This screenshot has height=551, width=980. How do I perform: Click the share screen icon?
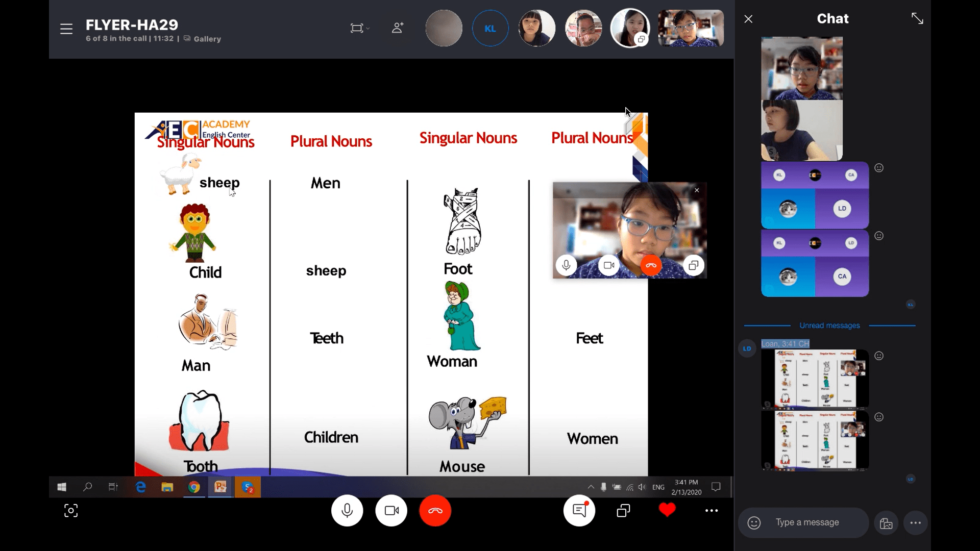(x=623, y=511)
